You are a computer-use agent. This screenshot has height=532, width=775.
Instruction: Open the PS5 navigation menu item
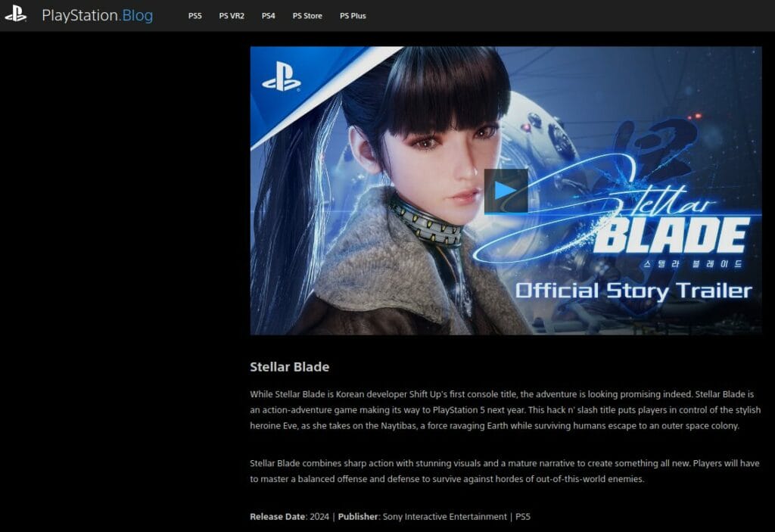pos(195,16)
